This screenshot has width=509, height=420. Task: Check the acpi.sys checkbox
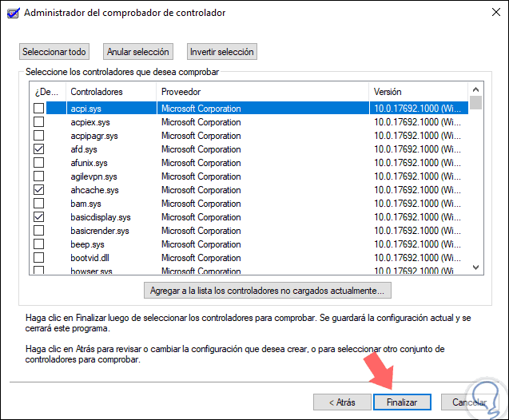tap(39, 108)
